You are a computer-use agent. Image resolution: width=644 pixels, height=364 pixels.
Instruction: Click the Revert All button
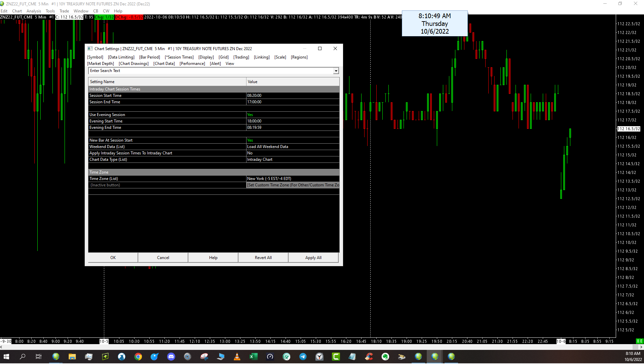[263, 258]
